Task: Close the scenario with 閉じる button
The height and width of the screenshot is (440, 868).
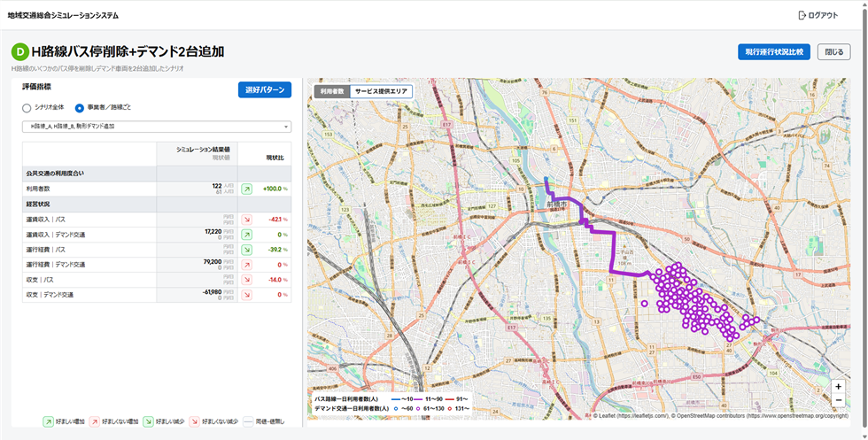Action: coord(833,52)
